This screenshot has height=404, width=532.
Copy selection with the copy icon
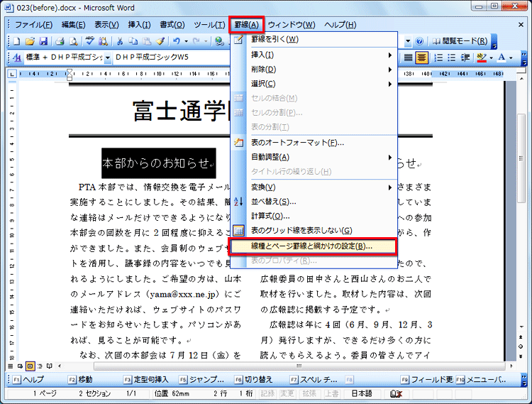click(x=133, y=41)
